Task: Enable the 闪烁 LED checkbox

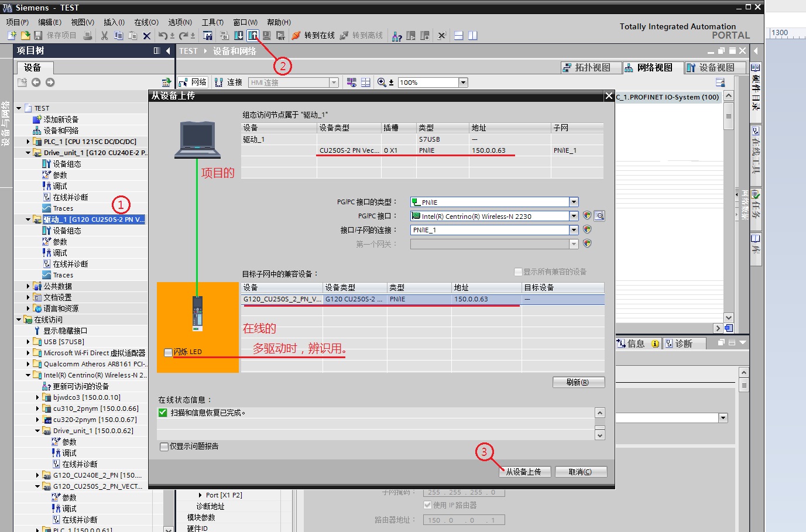Action: tap(168, 352)
